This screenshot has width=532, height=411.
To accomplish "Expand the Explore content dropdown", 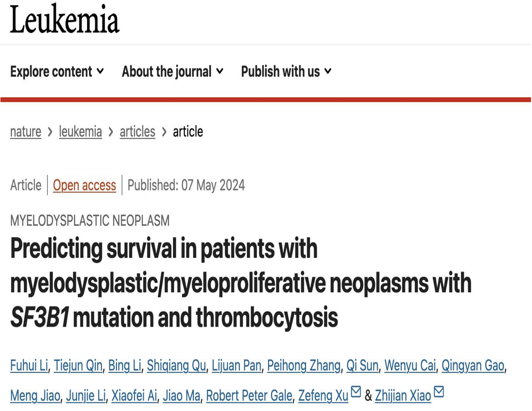I will [57, 72].
